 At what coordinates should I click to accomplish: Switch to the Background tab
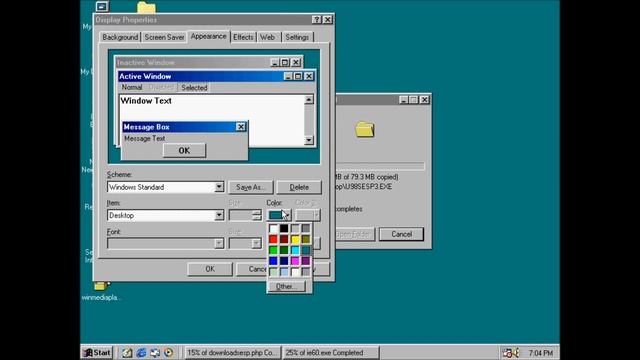tap(120, 37)
